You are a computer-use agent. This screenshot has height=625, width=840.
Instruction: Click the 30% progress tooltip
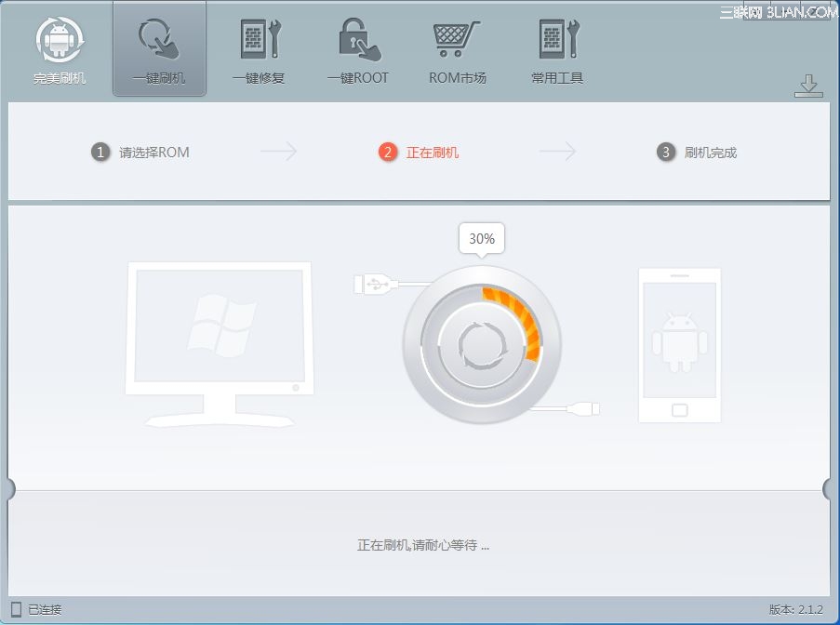pos(482,239)
